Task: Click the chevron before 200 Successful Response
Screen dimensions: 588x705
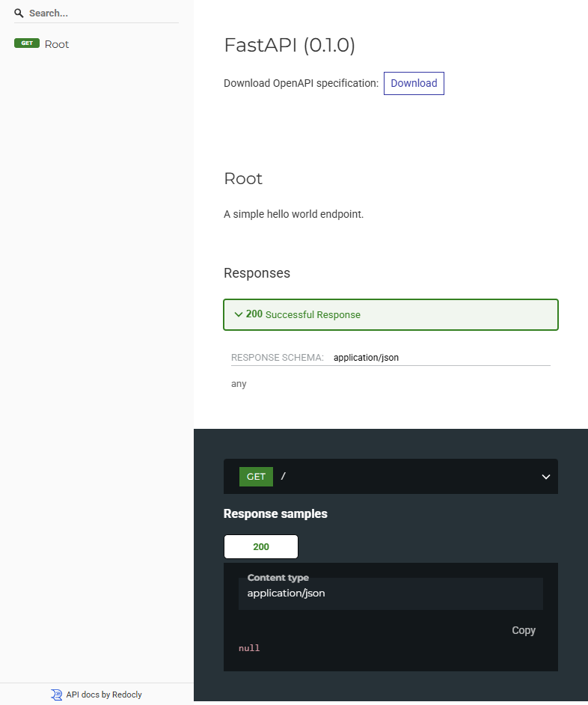Action: (x=239, y=314)
